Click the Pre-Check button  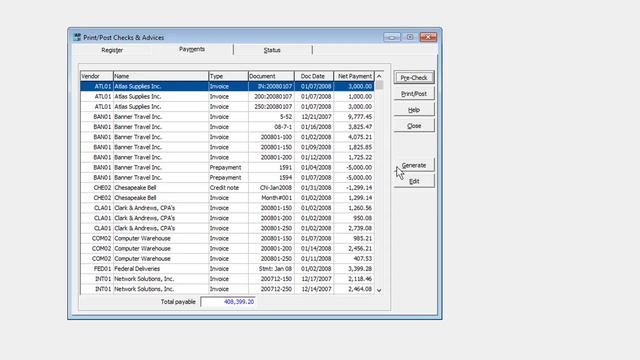point(414,78)
